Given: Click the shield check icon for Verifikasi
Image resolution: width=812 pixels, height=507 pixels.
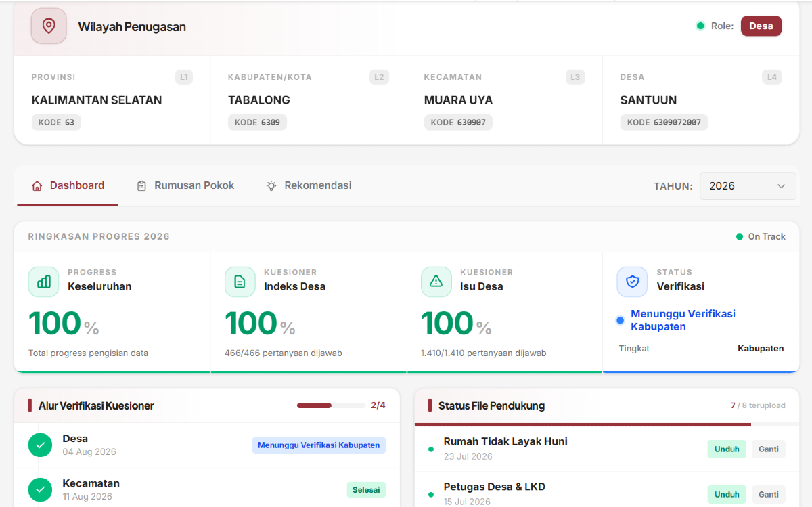Looking at the screenshot, I should pos(633,282).
